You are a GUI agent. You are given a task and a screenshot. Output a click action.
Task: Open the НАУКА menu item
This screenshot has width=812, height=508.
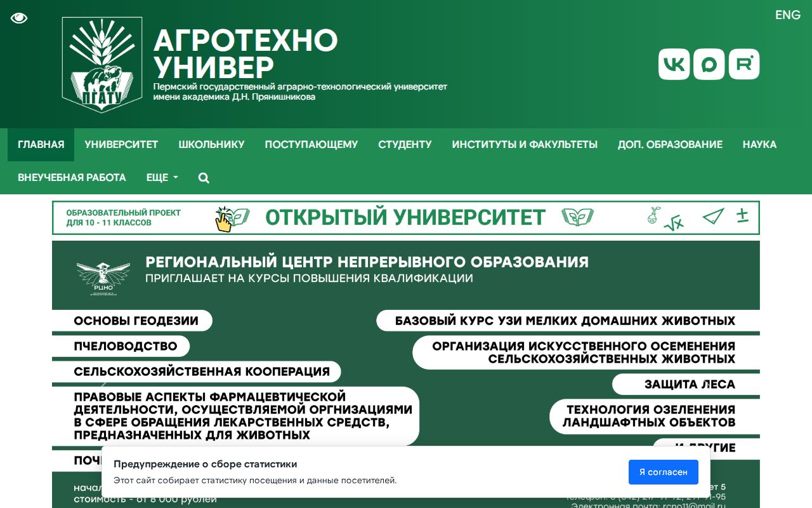(759, 145)
